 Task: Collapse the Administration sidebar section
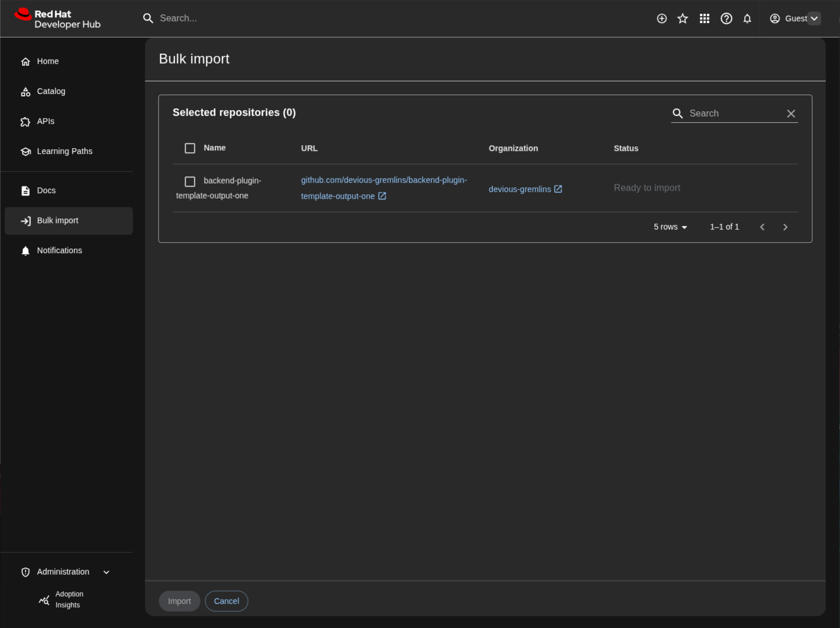[x=106, y=572]
